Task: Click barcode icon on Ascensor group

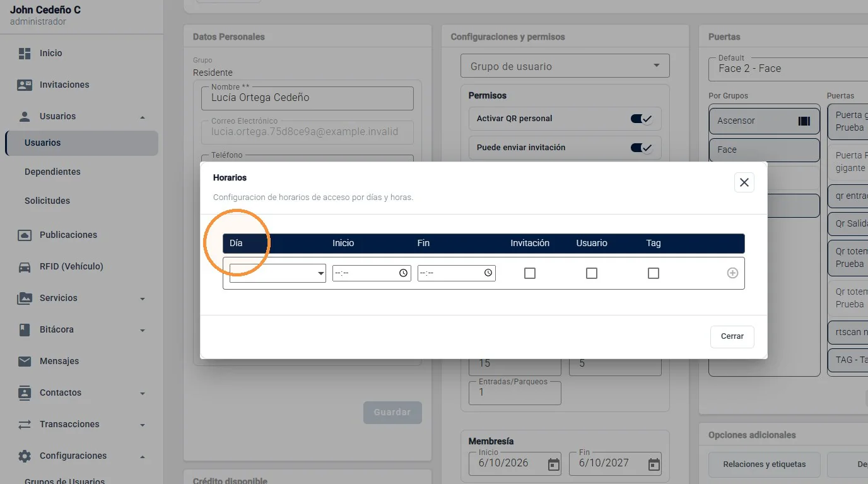Action: (804, 121)
